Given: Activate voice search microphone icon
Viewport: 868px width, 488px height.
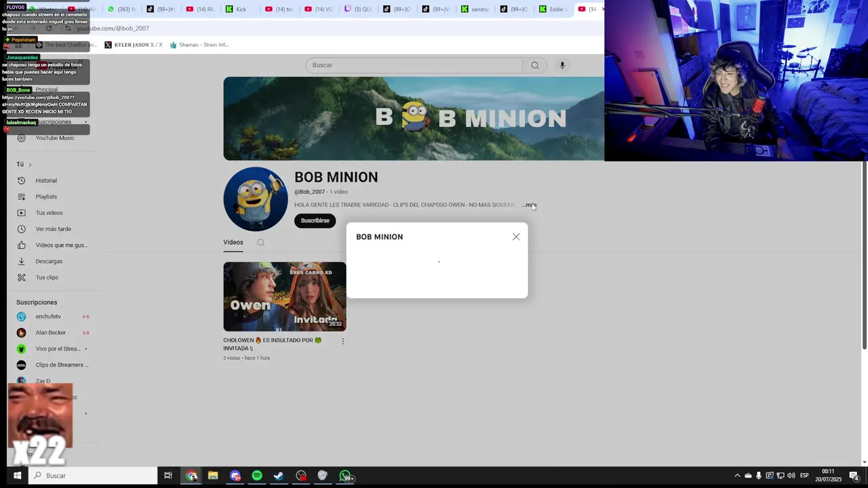Looking at the screenshot, I should point(562,65).
